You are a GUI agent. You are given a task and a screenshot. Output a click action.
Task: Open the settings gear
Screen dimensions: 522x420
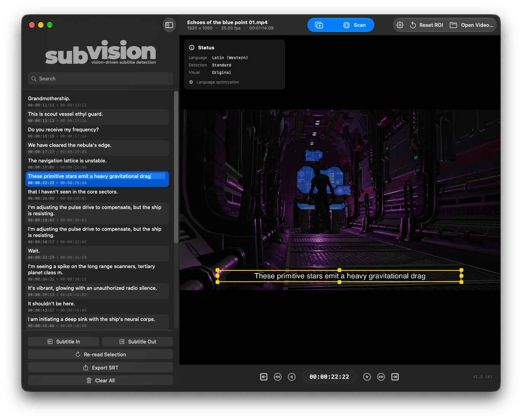tap(400, 25)
